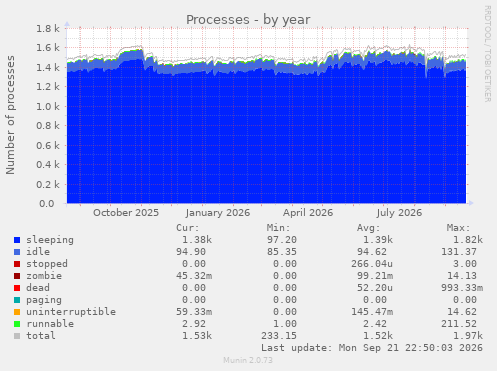Image resolution: width=497 pixels, height=371 pixels.
Task: Click idle current value 94.90
Action: (191, 252)
